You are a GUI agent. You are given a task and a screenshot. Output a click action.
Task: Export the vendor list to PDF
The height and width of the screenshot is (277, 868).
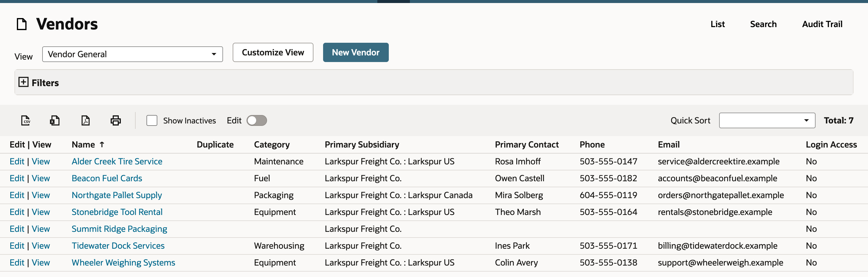tap(86, 120)
